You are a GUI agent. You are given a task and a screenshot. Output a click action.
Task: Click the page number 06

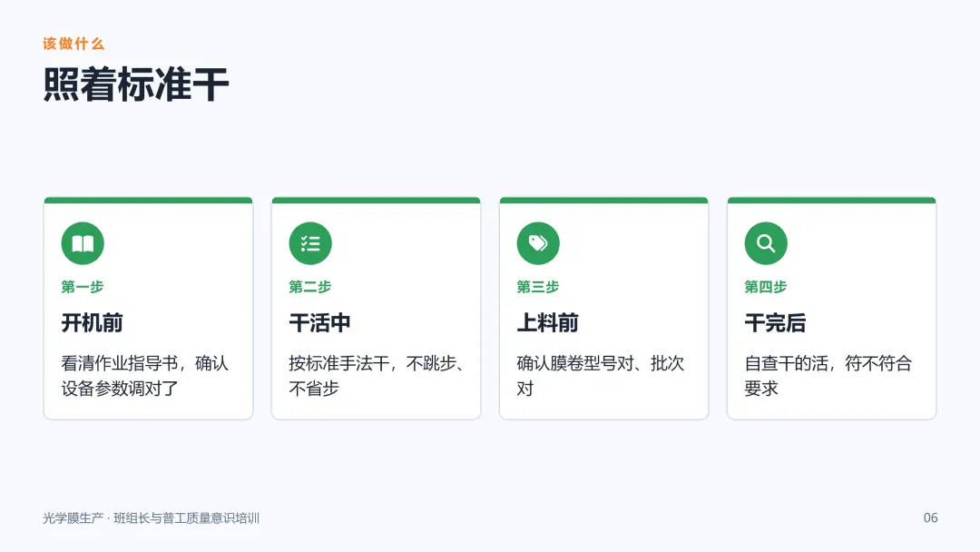click(x=931, y=517)
